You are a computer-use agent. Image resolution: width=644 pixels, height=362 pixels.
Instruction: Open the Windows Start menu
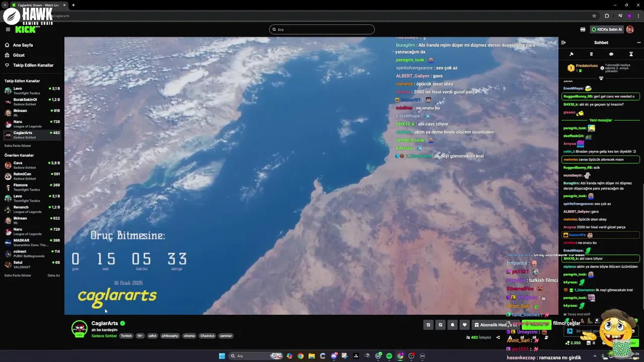click(x=222, y=356)
